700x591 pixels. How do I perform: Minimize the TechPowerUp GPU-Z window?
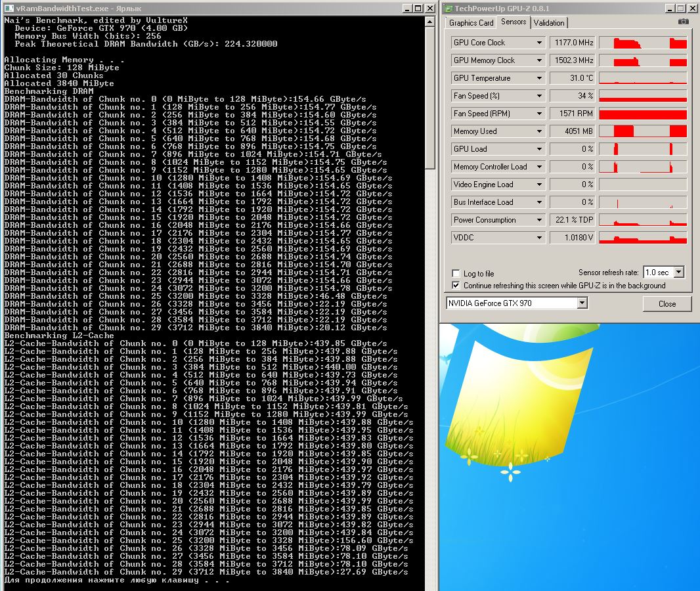click(670, 8)
